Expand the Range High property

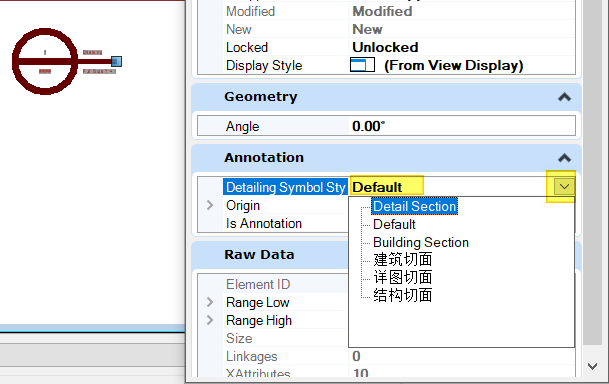tap(210, 320)
